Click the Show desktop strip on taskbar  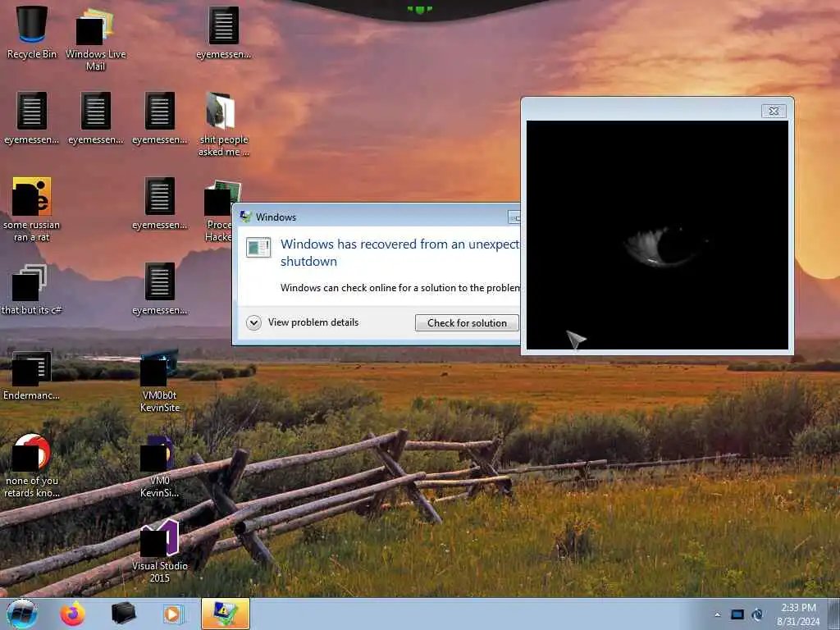pyautogui.click(x=834, y=614)
